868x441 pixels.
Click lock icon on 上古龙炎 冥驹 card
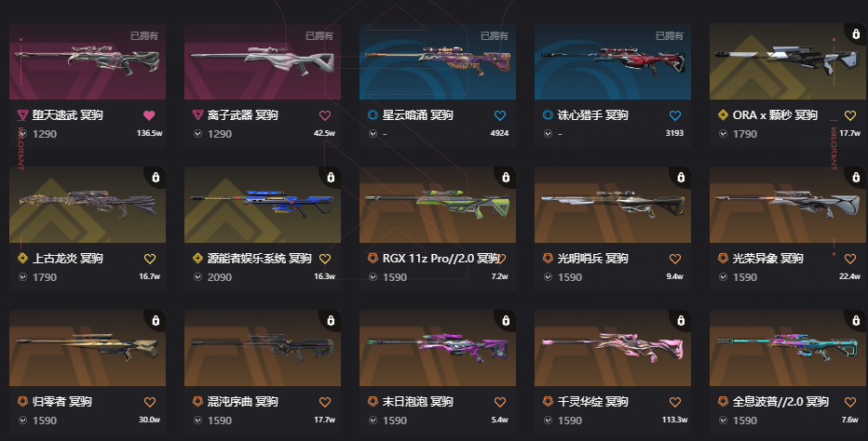156,177
